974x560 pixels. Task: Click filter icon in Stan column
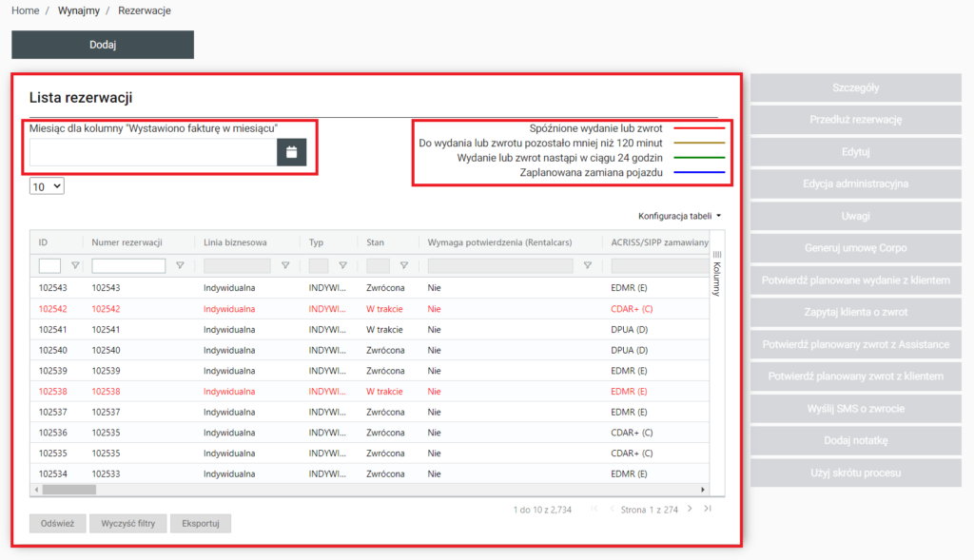403,266
